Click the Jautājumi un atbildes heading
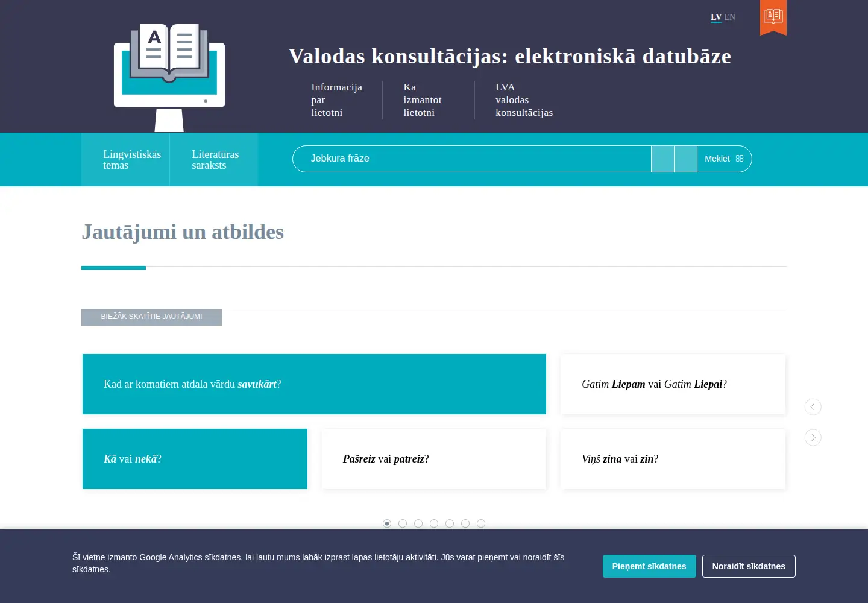 [x=183, y=232]
